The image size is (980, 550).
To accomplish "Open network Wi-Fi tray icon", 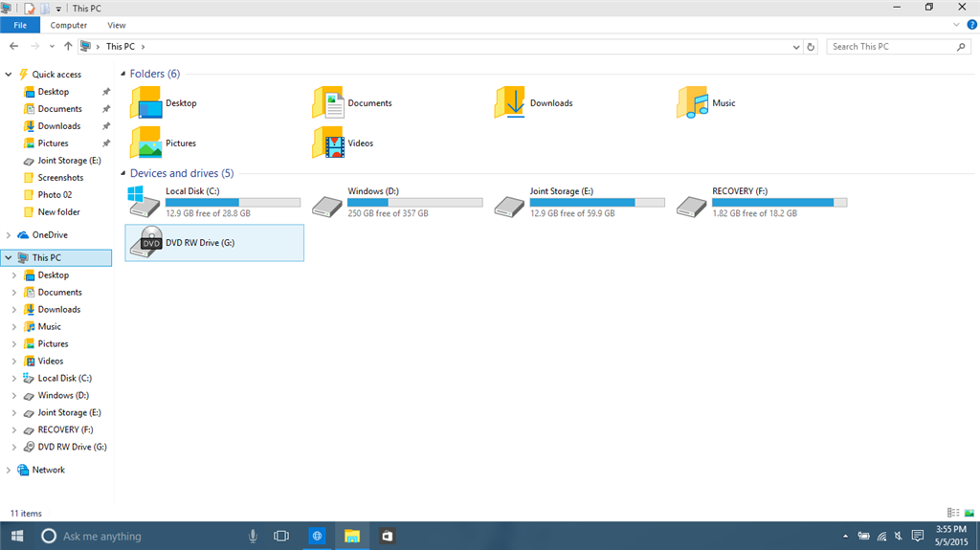I will 881,536.
